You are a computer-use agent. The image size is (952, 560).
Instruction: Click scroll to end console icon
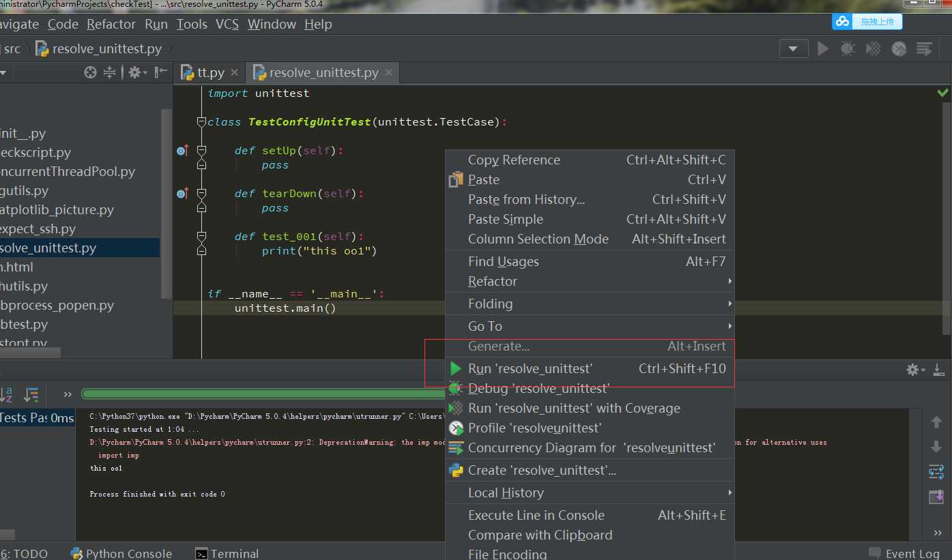[x=936, y=497]
